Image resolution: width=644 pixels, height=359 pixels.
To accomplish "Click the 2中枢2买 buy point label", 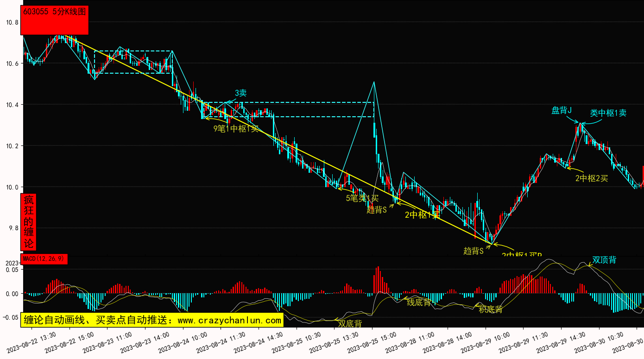I will pyautogui.click(x=591, y=178).
